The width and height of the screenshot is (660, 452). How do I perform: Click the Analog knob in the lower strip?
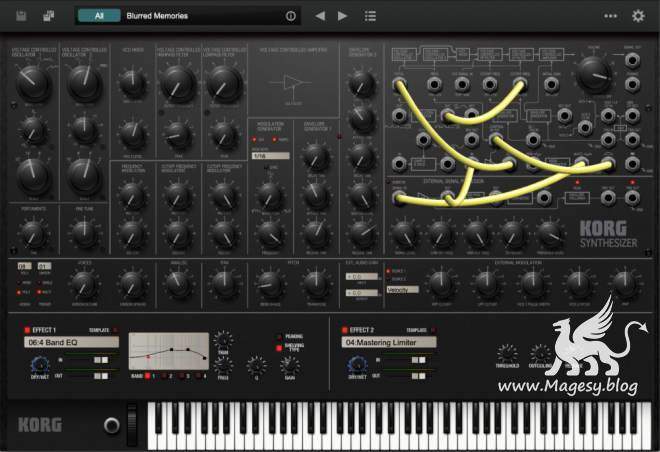[x=178, y=284]
